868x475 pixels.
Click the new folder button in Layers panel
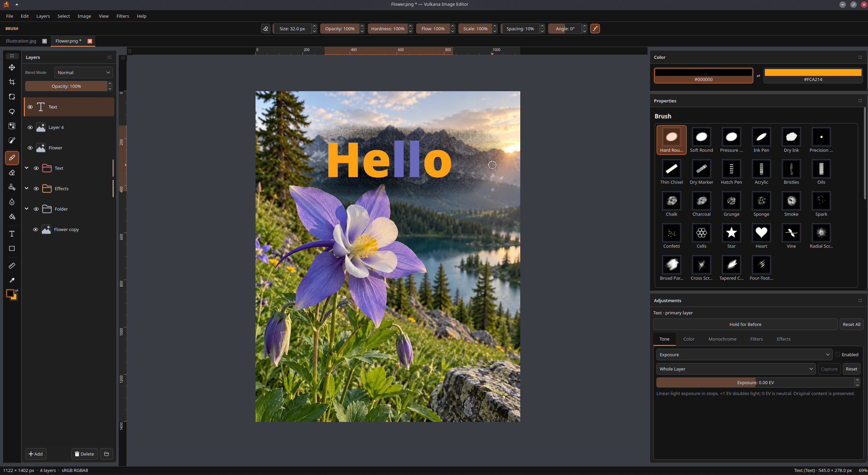(107, 454)
